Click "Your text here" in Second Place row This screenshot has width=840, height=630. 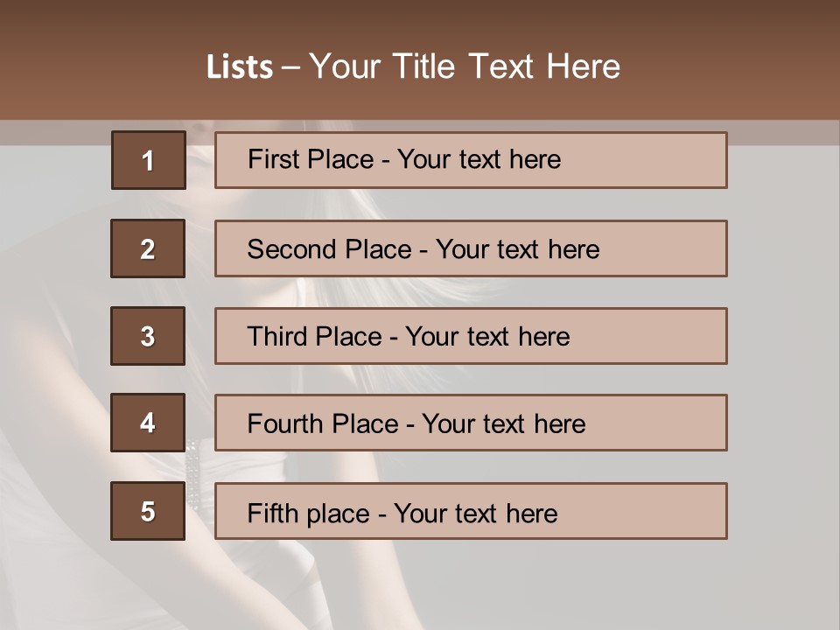pos(518,249)
